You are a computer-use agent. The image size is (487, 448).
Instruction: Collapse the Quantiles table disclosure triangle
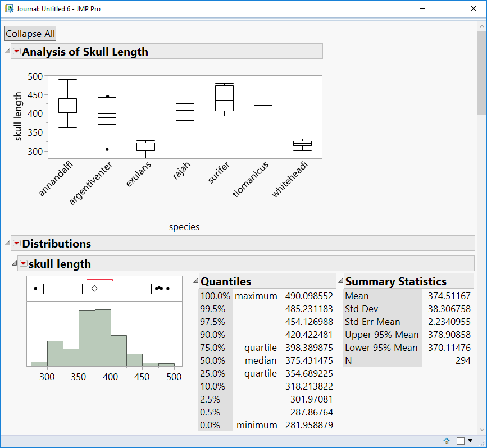click(x=195, y=281)
